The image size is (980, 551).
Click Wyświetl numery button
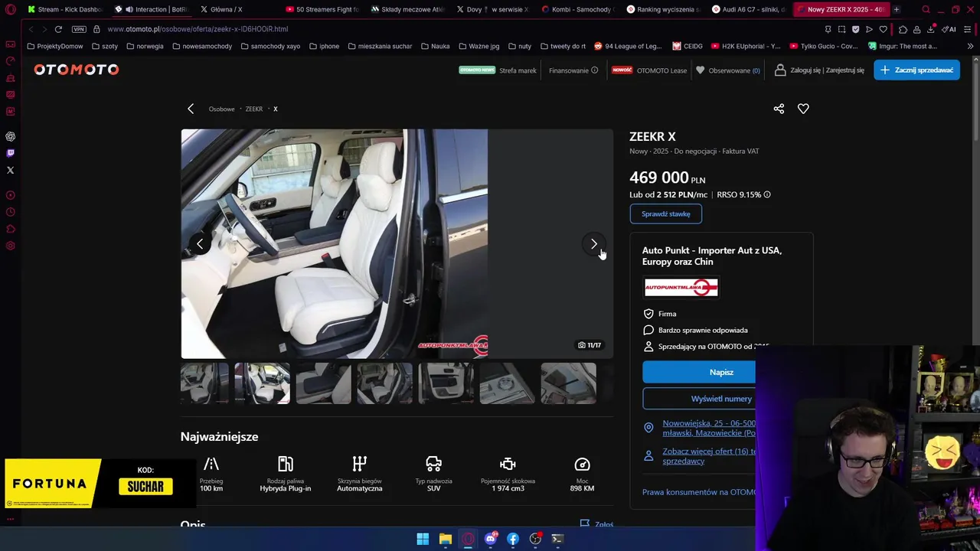(x=699, y=399)
